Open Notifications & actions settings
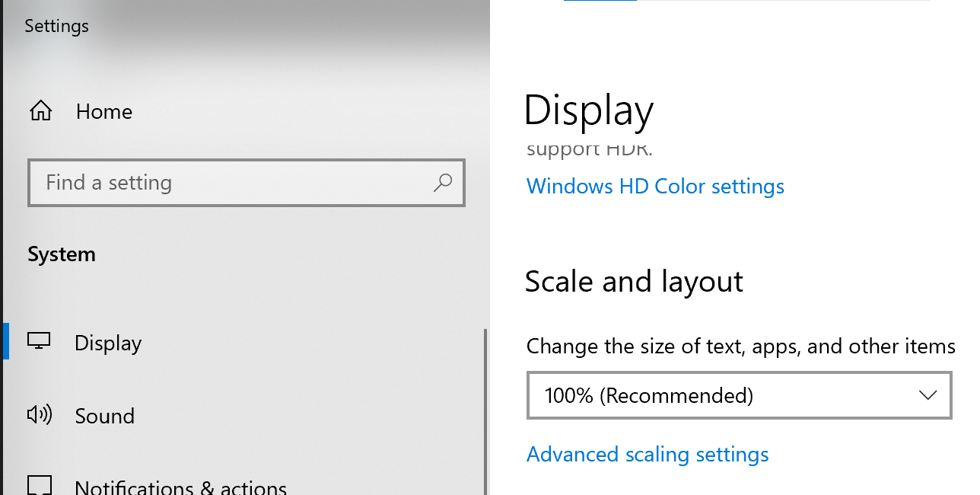980x495 pixels. tap(180, 486)
